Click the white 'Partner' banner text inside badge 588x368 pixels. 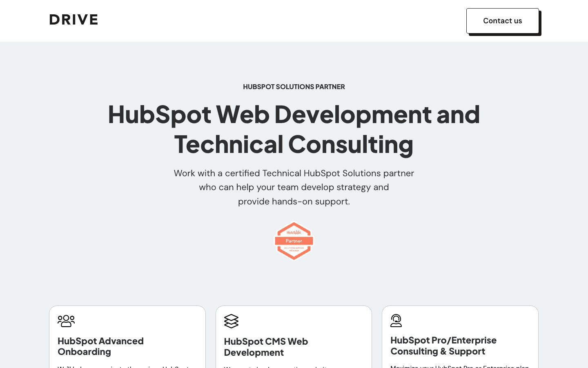click(x=294, y=241)
